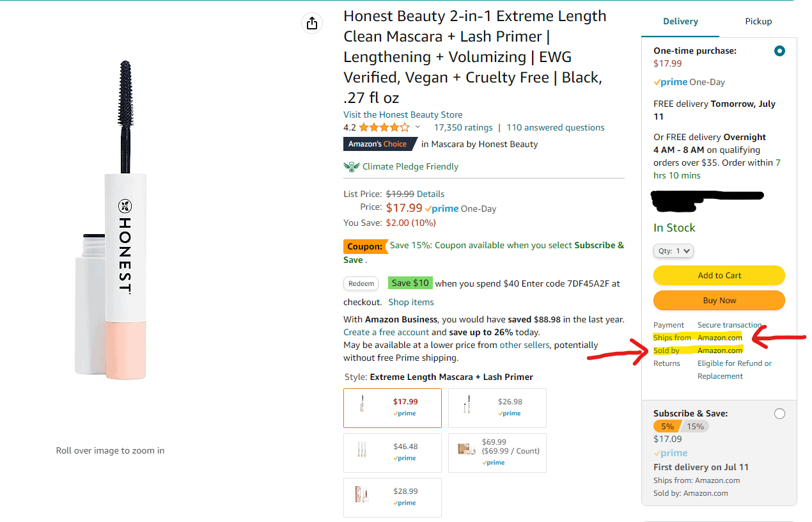Click the green Save $10 badge
Image resolution: width=812 pixels, height=522 pixels.
410,283
